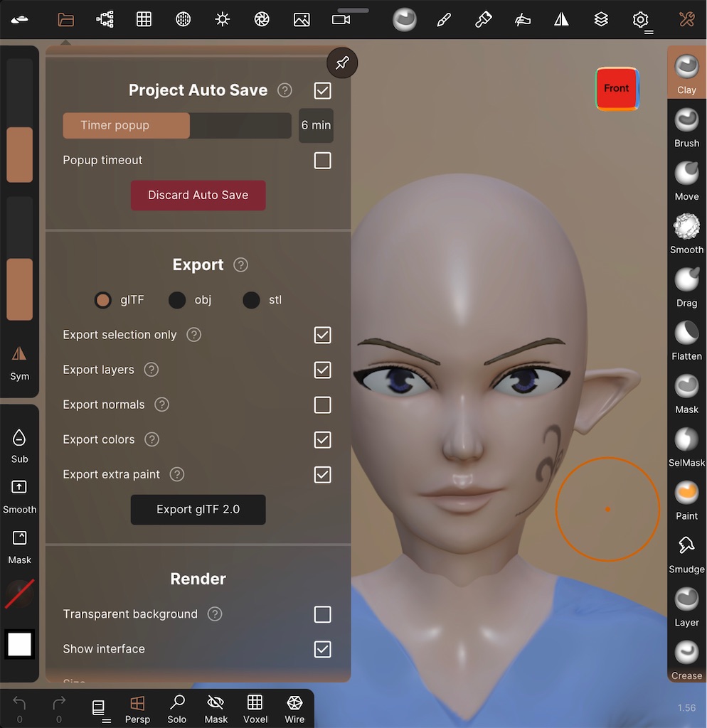Screen dimensions: 707x728
Task: Select the Layer tool
Action: click(x=686, y=606)
